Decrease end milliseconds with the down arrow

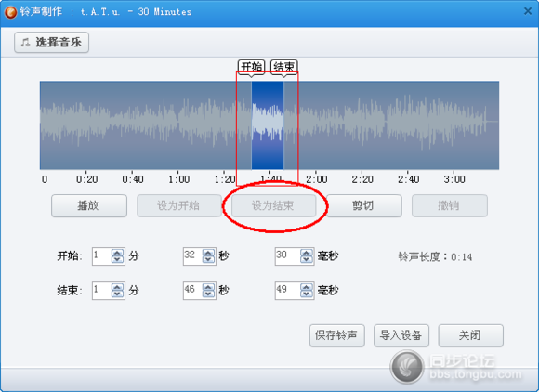pyautogui.click(x=307, y=294)
